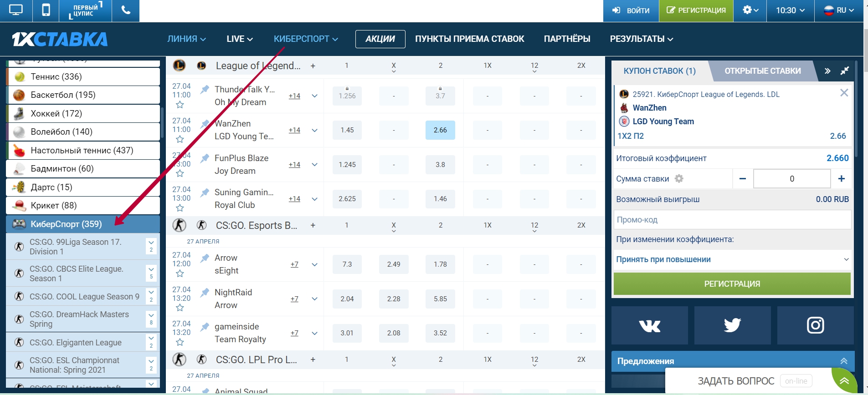Expand CS:GO DreamHack Masters Spring league
Viewport: 868px width, 395px height.
(x=151, y=319)
